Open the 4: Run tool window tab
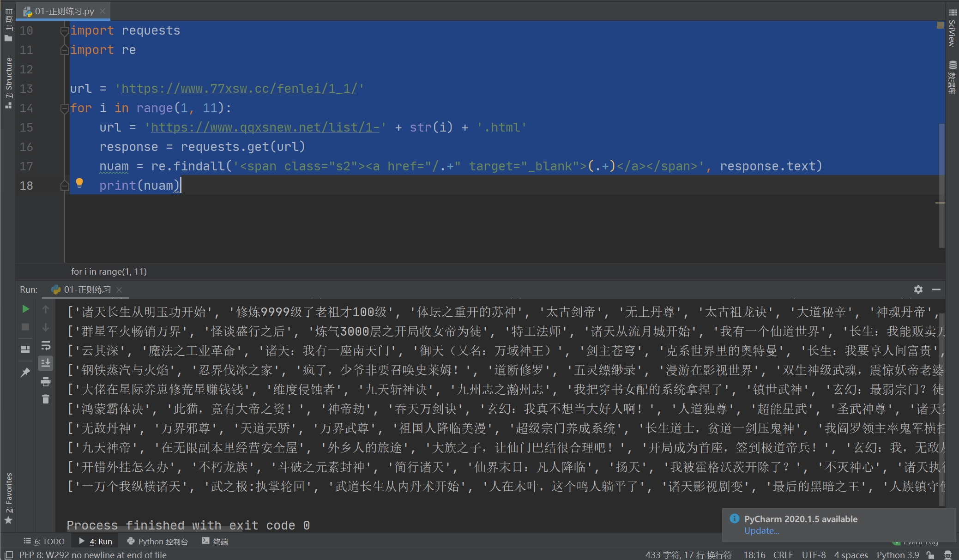Screen dimensions: 959x560 (96, 541)
